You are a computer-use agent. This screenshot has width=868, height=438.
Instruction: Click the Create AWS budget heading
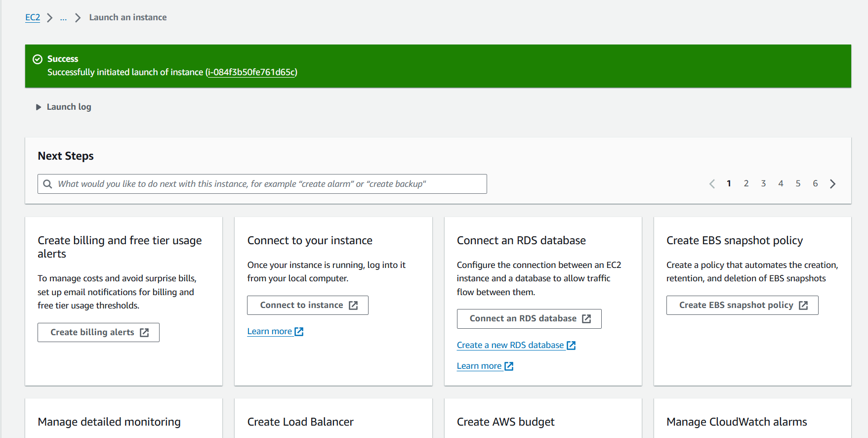pos(505,422)
